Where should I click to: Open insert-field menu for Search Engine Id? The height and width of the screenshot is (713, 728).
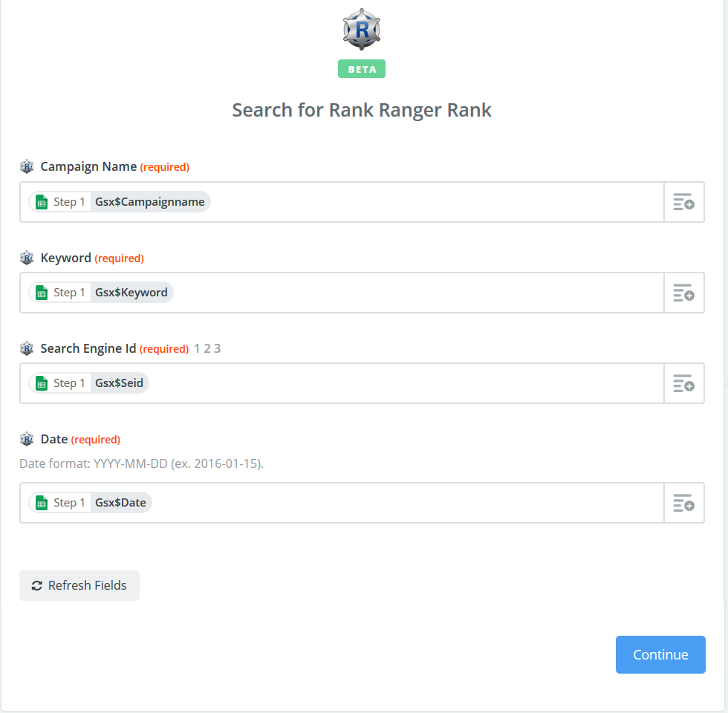click(x=683, y=383)
